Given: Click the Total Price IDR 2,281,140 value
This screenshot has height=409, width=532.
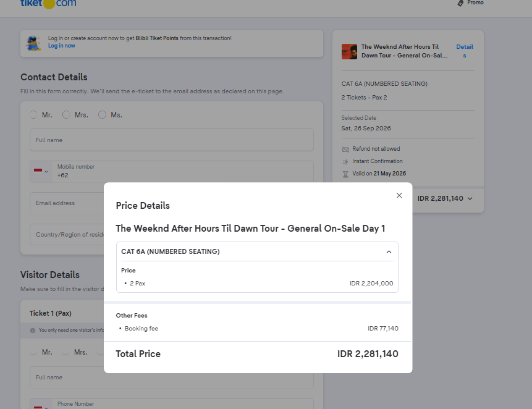Looking at the screenshot, I should (368, 354).
